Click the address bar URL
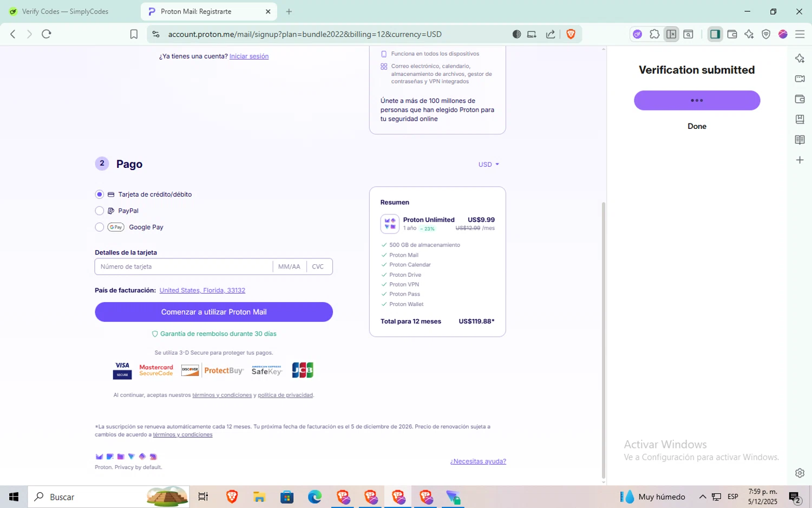Viewport: 812px width, 508px height. 305,34
